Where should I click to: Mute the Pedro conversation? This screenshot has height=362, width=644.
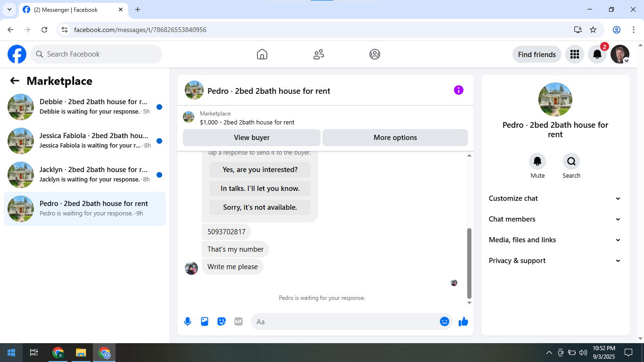(x=537, y=162)
